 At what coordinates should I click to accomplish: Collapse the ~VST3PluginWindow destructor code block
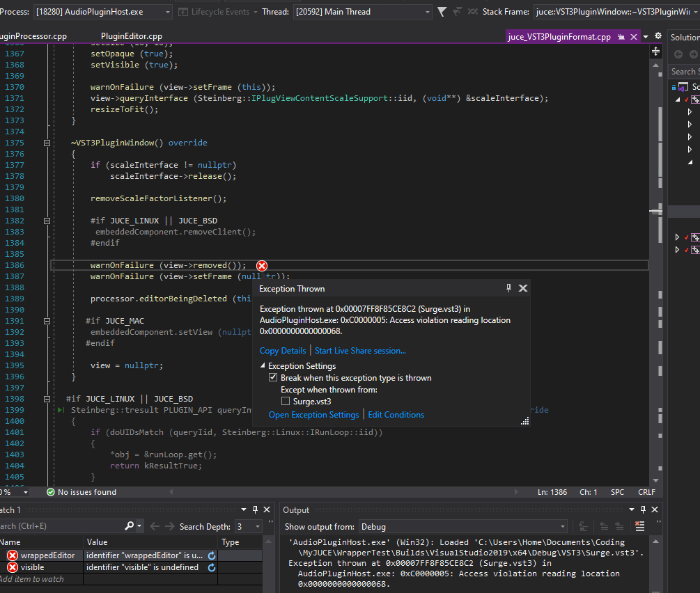tap(47, 143)
